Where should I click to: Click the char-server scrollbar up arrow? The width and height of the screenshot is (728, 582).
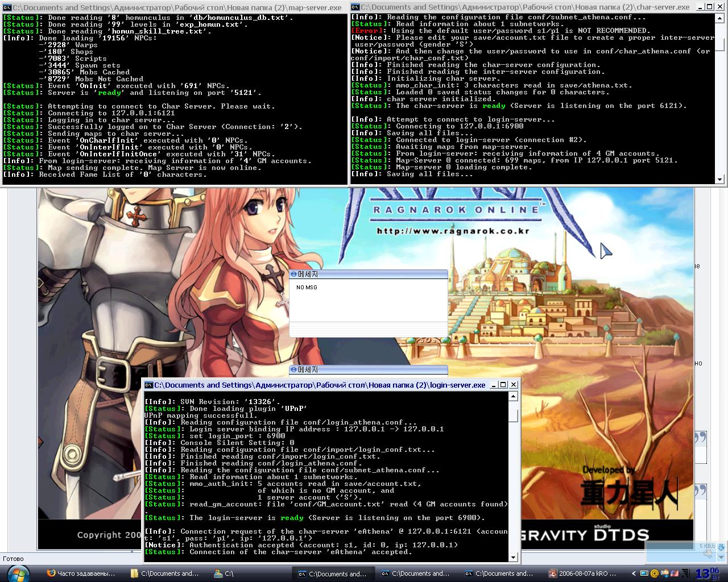tap(720, 18)
